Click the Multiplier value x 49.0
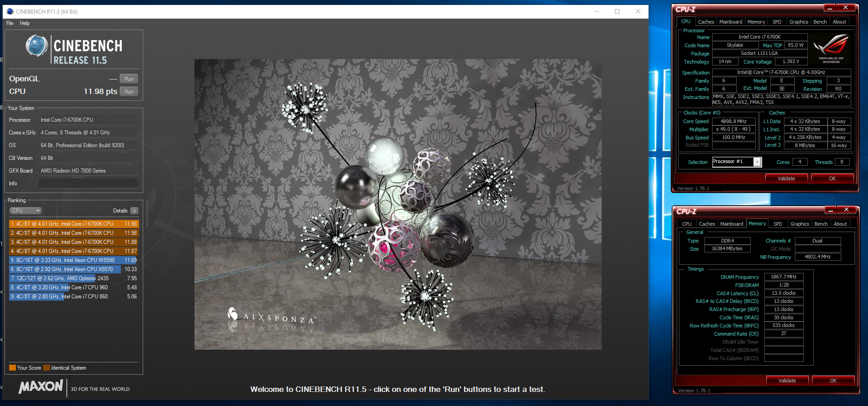 click(x=734, y=129)
